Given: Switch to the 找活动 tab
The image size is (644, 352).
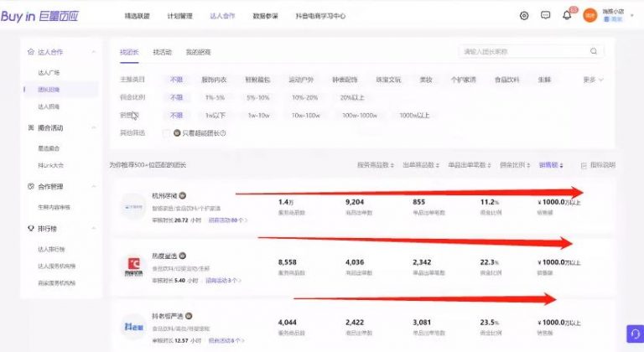Looking at the screenshot, I should (x=163, y=52).
